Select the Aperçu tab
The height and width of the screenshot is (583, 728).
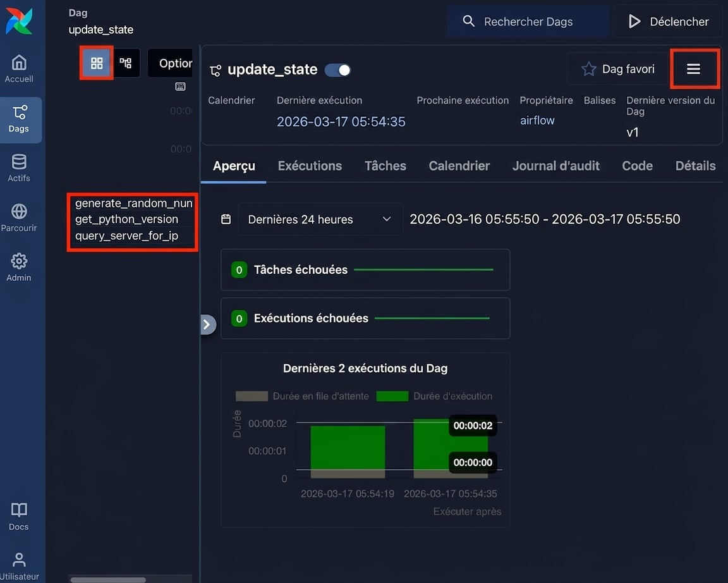coord(234,166)
